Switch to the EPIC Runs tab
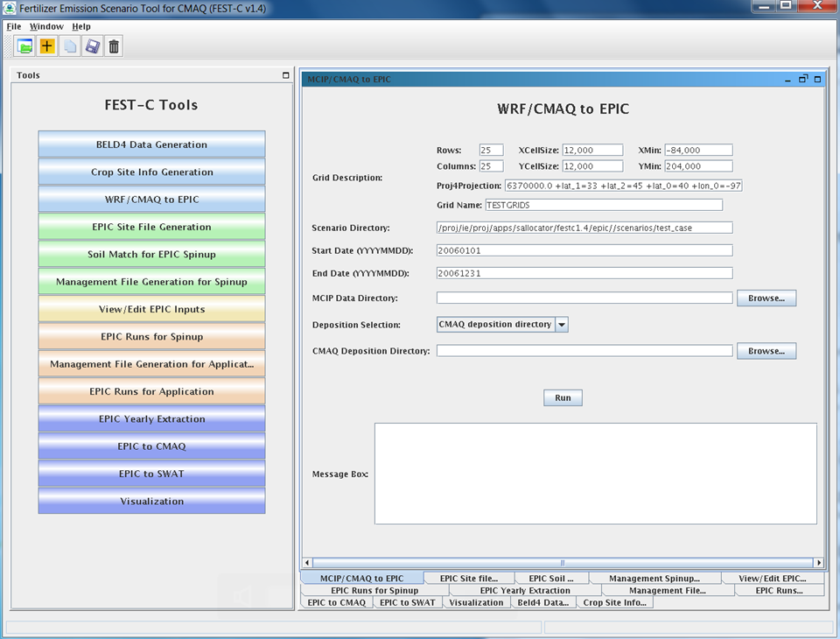 (x=779, y=590)
